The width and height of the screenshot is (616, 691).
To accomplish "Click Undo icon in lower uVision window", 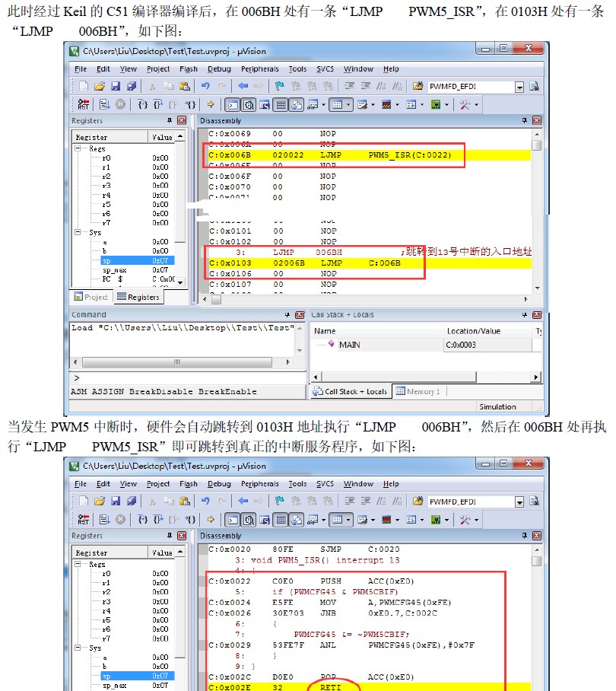I will click(x=205, y=501).
